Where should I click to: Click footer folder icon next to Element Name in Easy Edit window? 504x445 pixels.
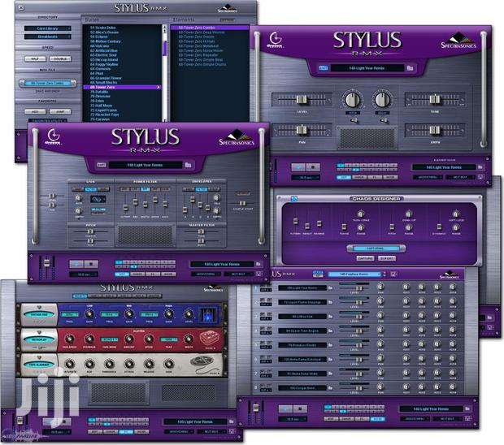click(x=480, y=167)
